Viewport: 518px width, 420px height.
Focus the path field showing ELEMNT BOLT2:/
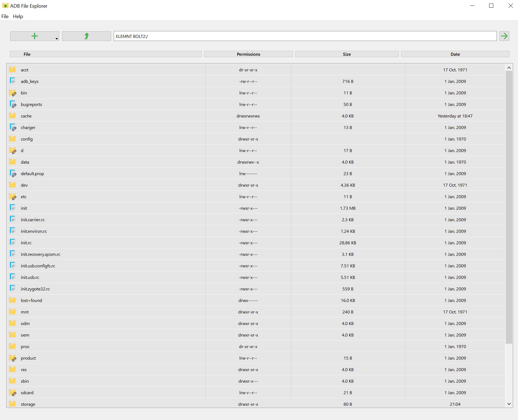(x=305, y=36)
